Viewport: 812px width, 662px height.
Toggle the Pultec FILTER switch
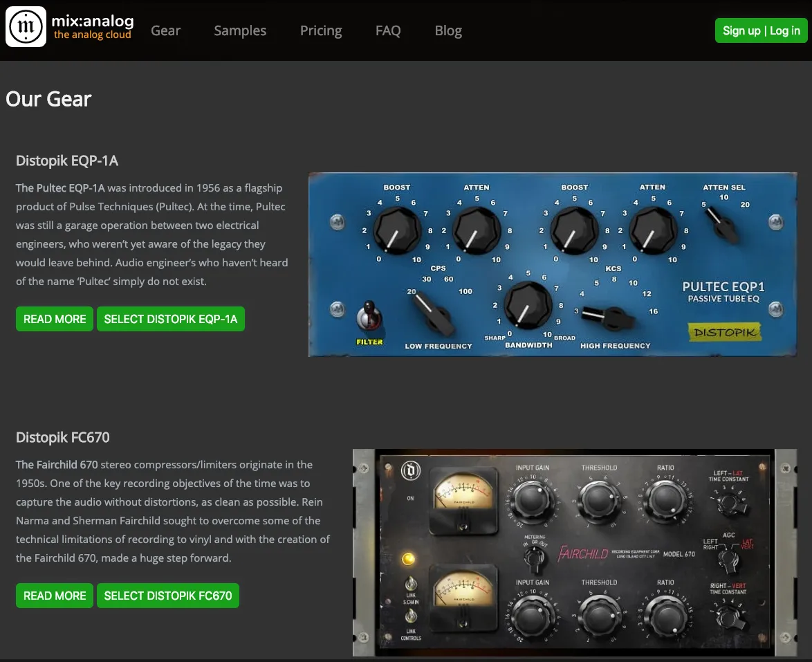(369, 317)
